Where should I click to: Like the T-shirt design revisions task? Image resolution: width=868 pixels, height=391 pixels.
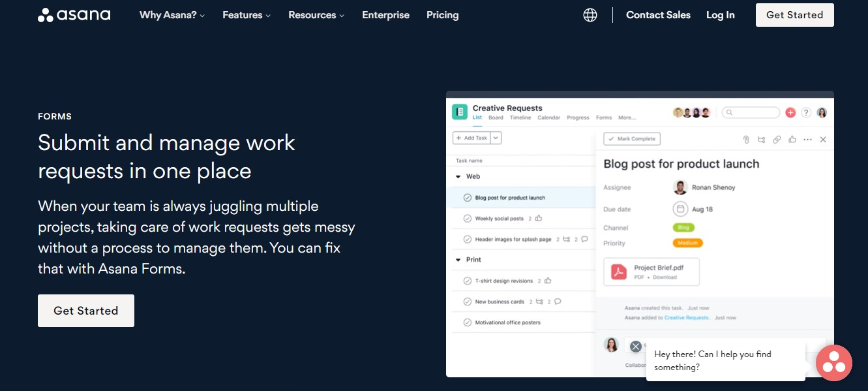pyautogui.click(x=548, y=281)
